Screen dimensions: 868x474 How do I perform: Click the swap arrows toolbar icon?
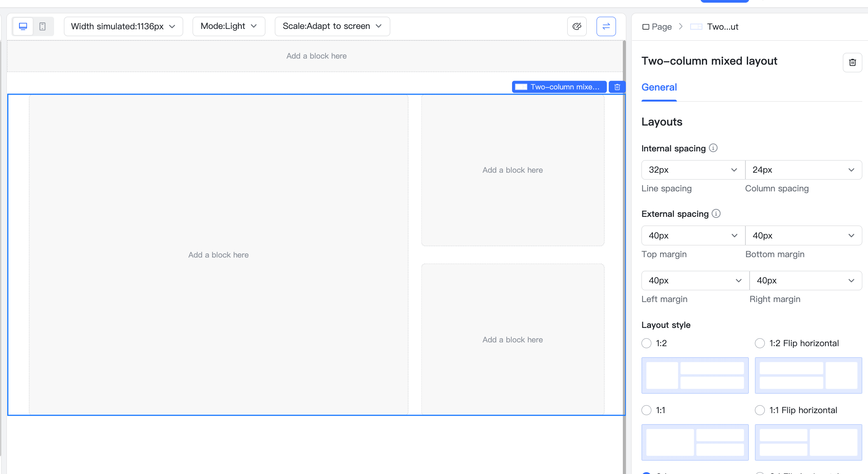click(x=606, y=26)
